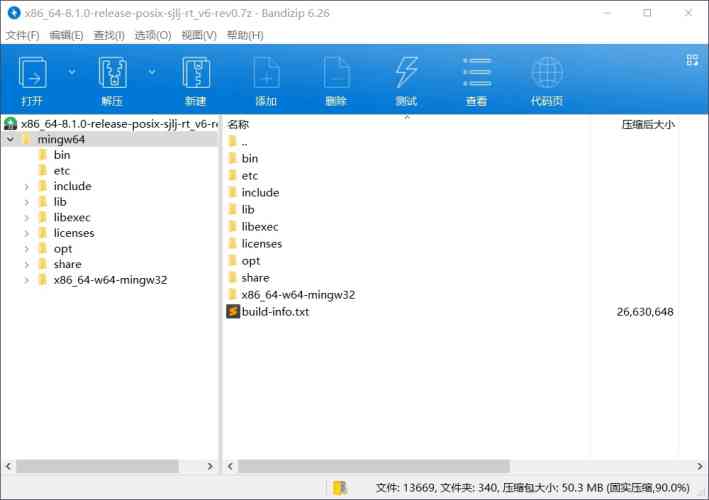Expand the opt folder in tree
709x500 pixels.
[27, 249]
